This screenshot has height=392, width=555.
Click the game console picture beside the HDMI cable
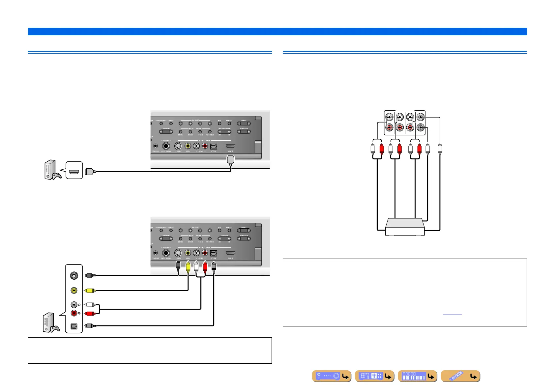pyautogui.click(x=52, y=170)
